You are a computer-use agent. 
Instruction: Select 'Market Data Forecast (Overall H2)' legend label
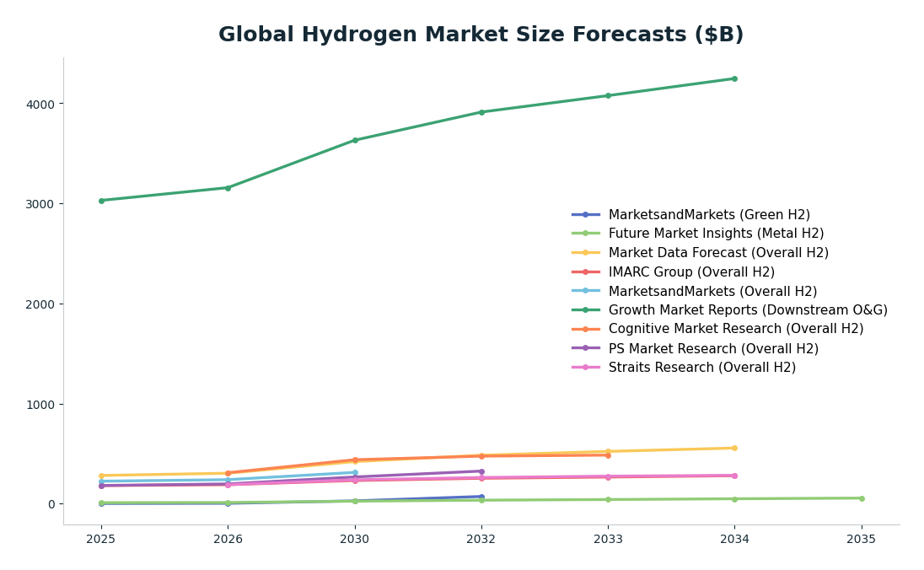point(718,252)
